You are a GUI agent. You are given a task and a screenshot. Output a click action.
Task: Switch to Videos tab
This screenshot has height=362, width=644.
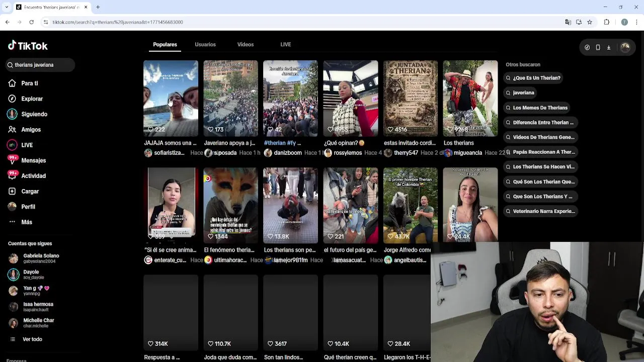[x=246, y=44]
